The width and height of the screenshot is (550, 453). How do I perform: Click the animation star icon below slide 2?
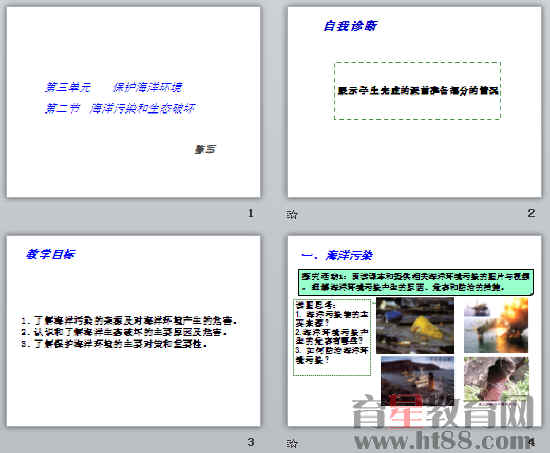coord(292,214)
